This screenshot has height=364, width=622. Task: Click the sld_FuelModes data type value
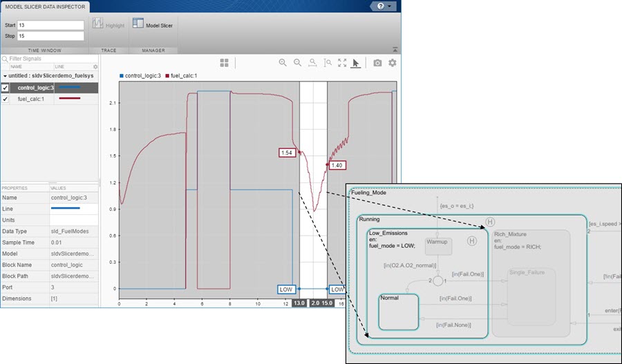pyautogui.click(x=70, y=231)
